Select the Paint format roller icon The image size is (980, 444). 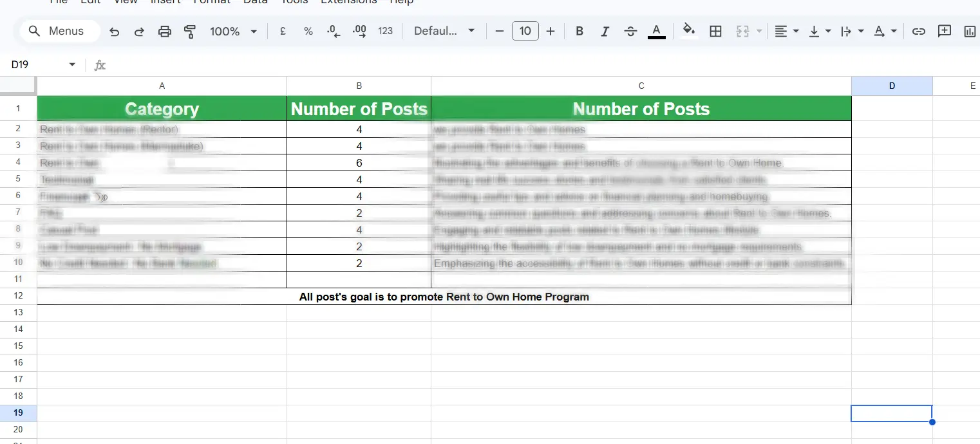190,31
